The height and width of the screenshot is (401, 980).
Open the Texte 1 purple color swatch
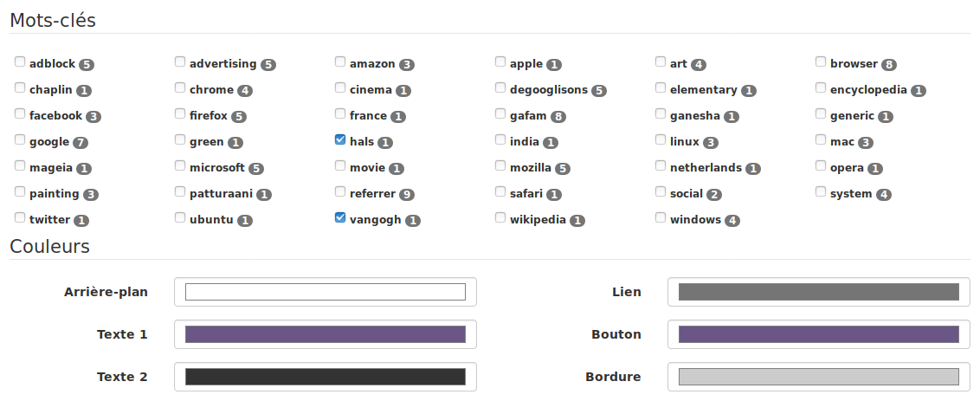point(325,334)
